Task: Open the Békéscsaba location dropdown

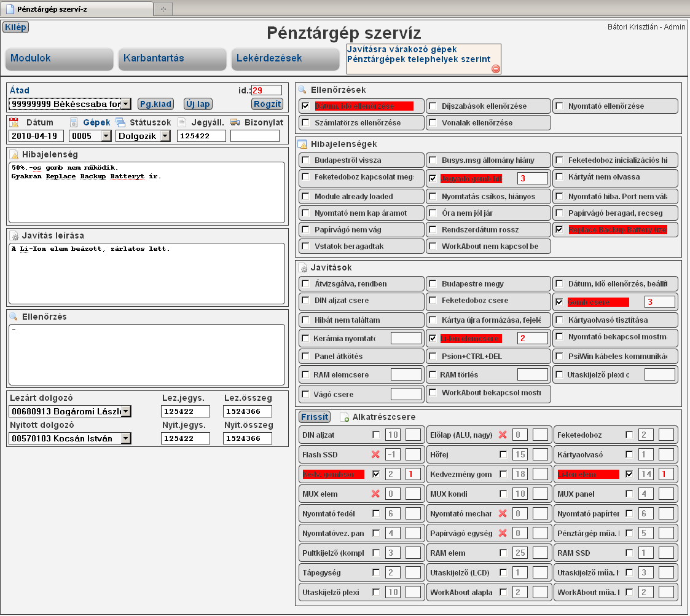Action: pos(127,104)
